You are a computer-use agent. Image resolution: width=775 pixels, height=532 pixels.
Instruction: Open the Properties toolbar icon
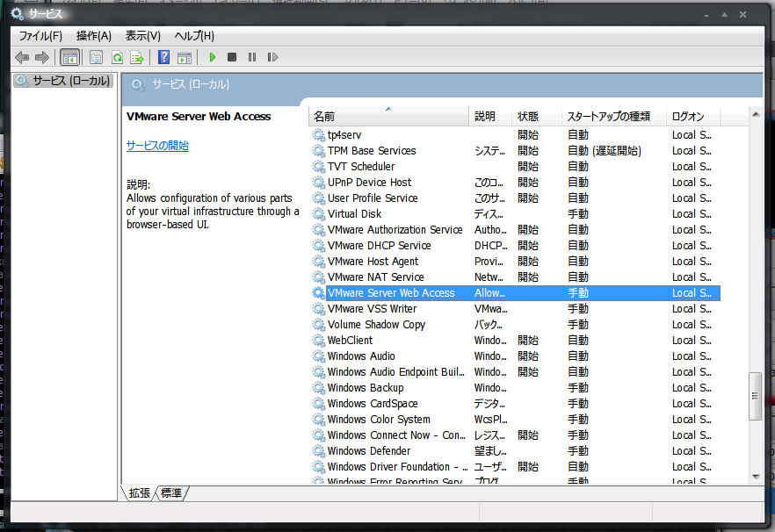(97, 57)
